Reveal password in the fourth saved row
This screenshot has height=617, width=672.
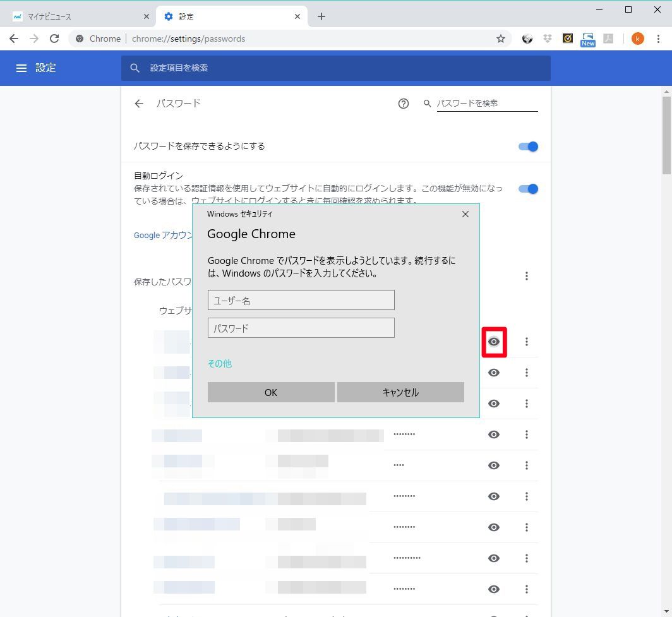click(494, 434)
